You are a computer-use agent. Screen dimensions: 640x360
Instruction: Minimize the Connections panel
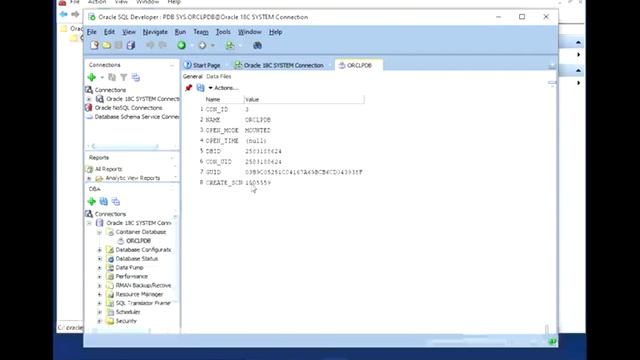pyautogui.click(x=172, y=65)
